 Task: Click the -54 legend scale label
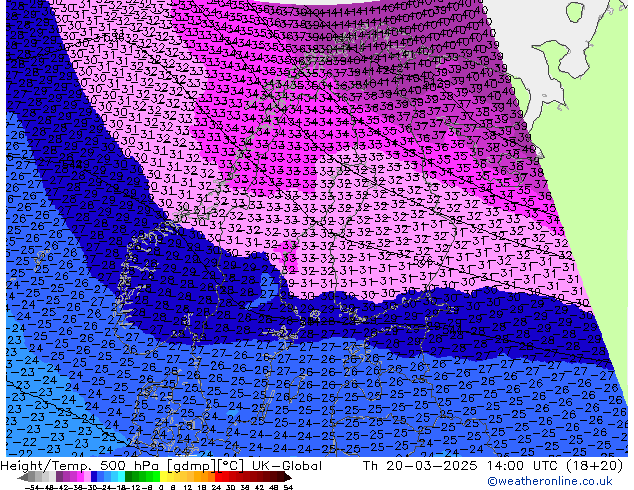(32, 487)
